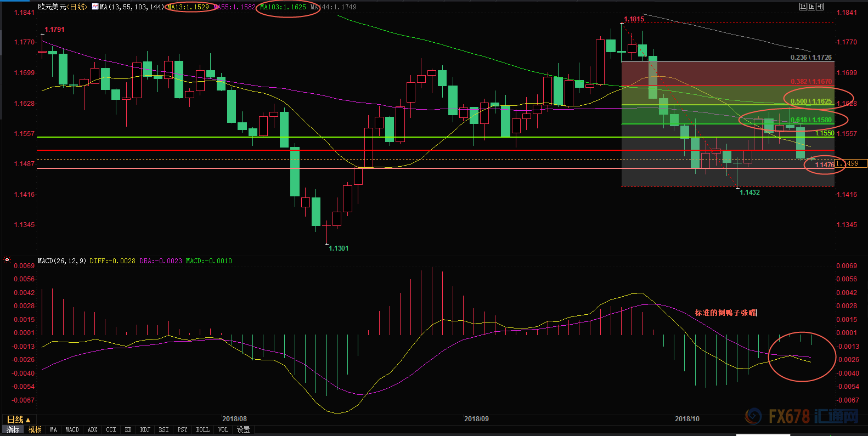The width and height of the screenshot is (868, 436).
Task: Click the first chart scale icon at top right
Action: [803, 7]
